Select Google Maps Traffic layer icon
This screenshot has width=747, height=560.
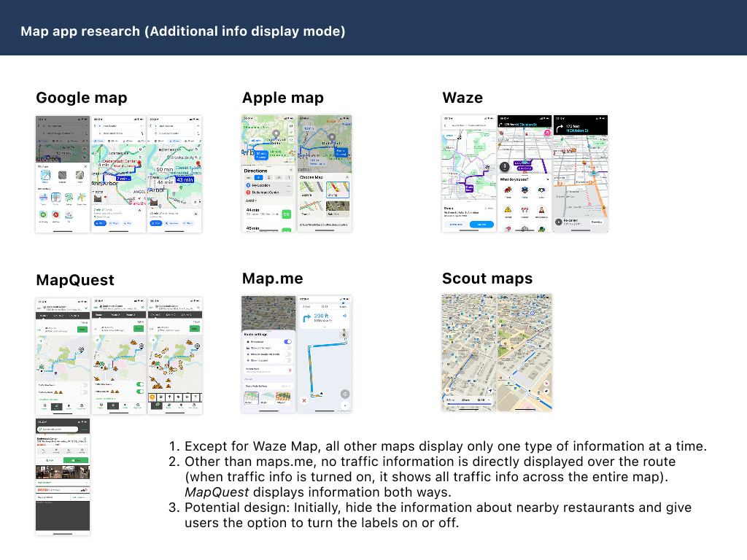56,198
